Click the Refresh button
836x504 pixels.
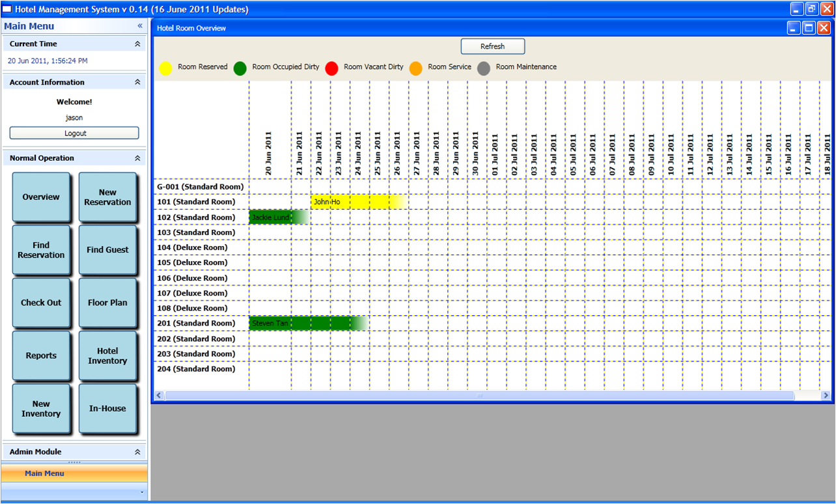point(492,46)
